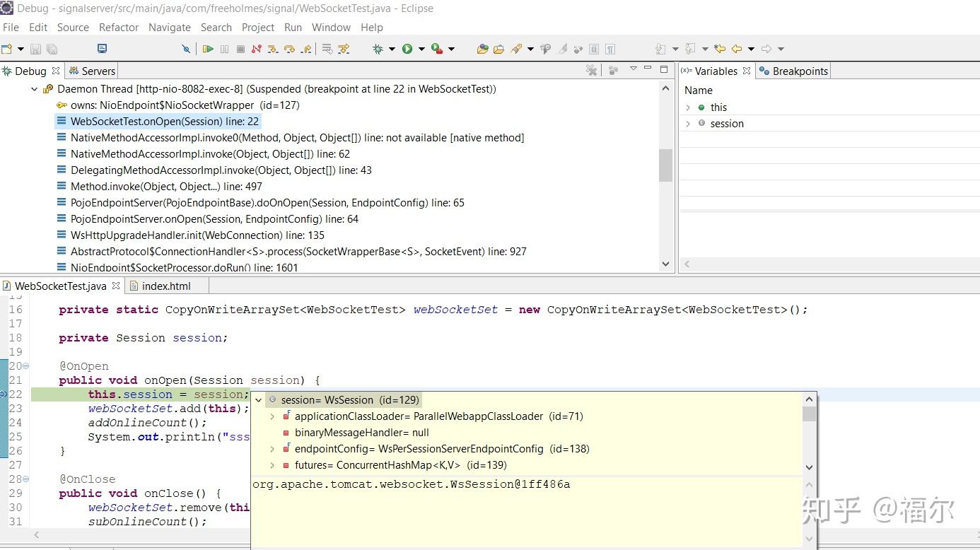Click the Debug bug icon in toolbar
Viewport: 980px width, 550px height.
pos(378,49)
